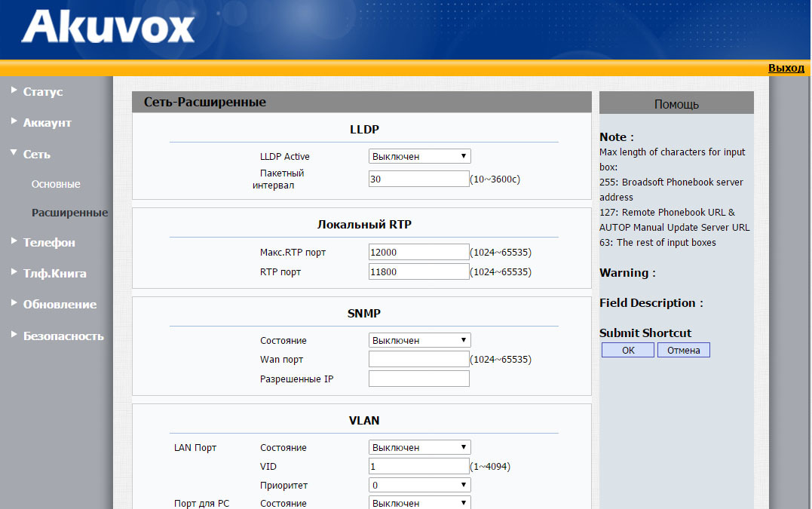This screenshot has width=812, height=509.
Task: Click the Отмена button
Action: coord(684,350)
